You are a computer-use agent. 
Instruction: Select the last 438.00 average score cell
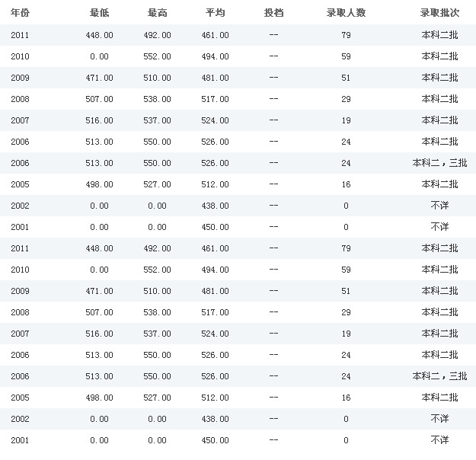pos(216,419)
